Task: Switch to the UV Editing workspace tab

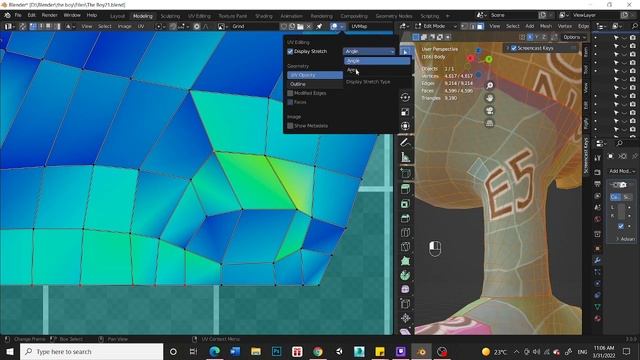Action: coord(199,16)
